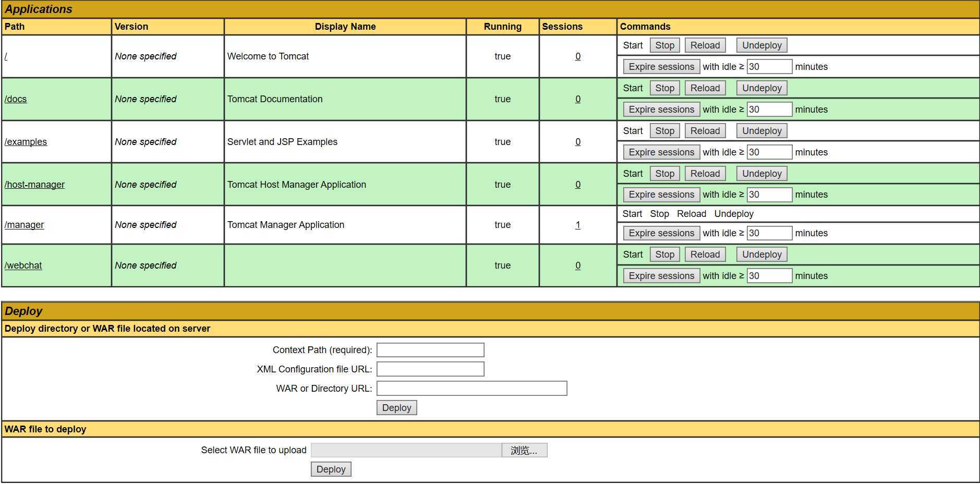Open the root / application path link
This screenshot has width=980, height=484.
coord(6,56)
